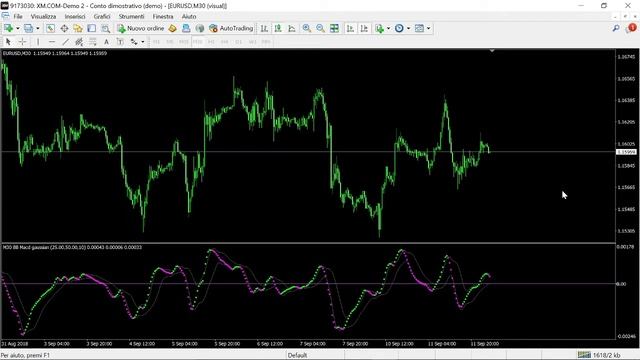
Task: Open the search magnifier icon
Action: click(616, 28)
